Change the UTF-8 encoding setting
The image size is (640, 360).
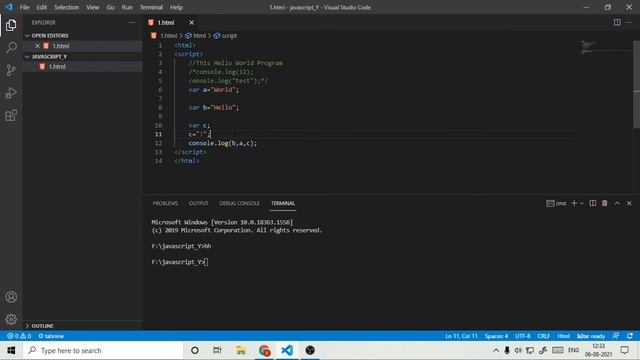click(523, 336)
